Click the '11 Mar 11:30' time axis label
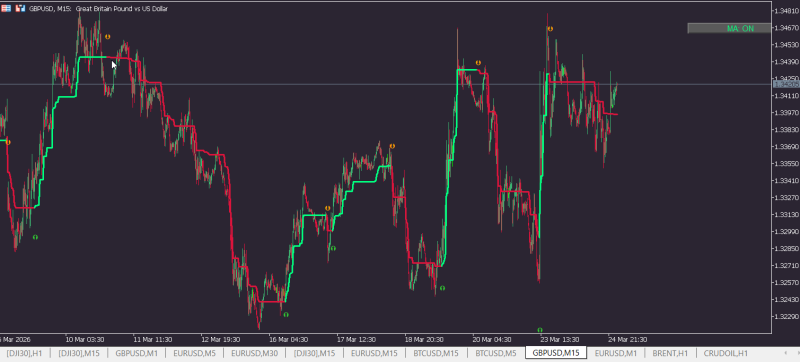Viewport: 800px width, 362px height. pyautogui.click(x=153, y=340)
